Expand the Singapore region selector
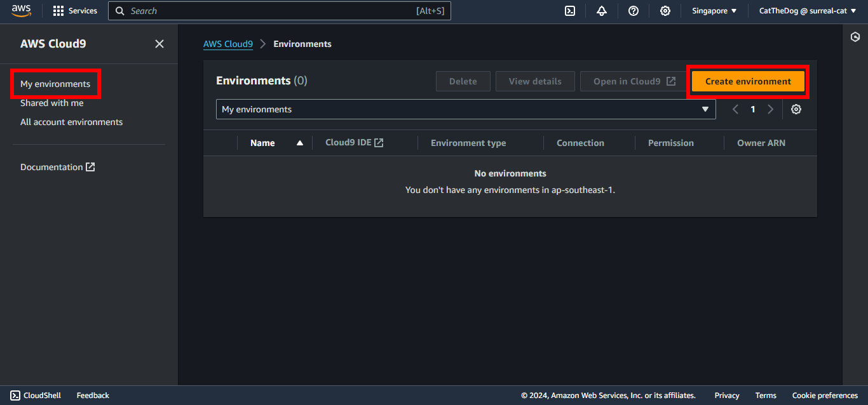The image size is (868, 405). click(714, 11)
